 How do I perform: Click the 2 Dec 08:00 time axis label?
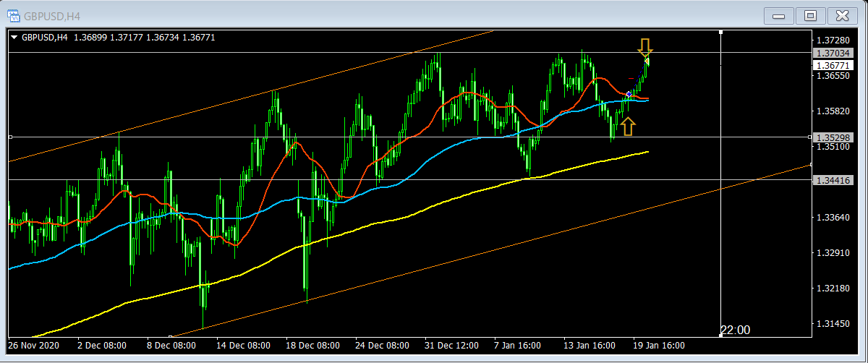[102, 345]
